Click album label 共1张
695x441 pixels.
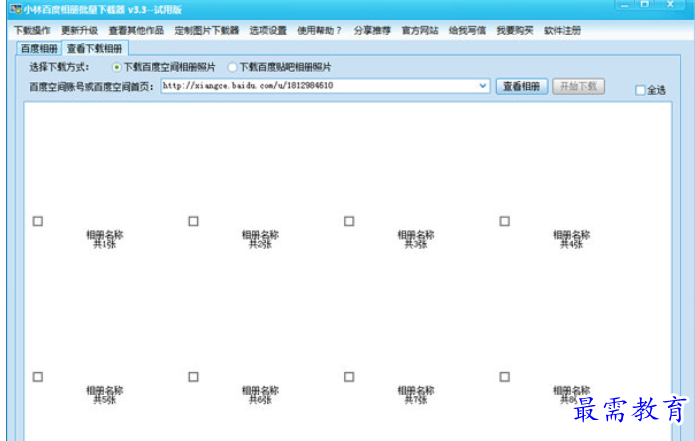pyautogui.click(x=105, y=244)
